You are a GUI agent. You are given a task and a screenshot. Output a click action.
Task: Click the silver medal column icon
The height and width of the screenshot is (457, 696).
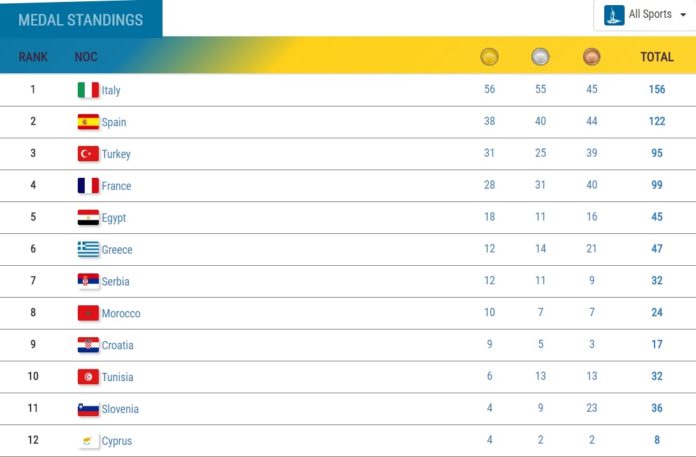click(x=540, y=57)
